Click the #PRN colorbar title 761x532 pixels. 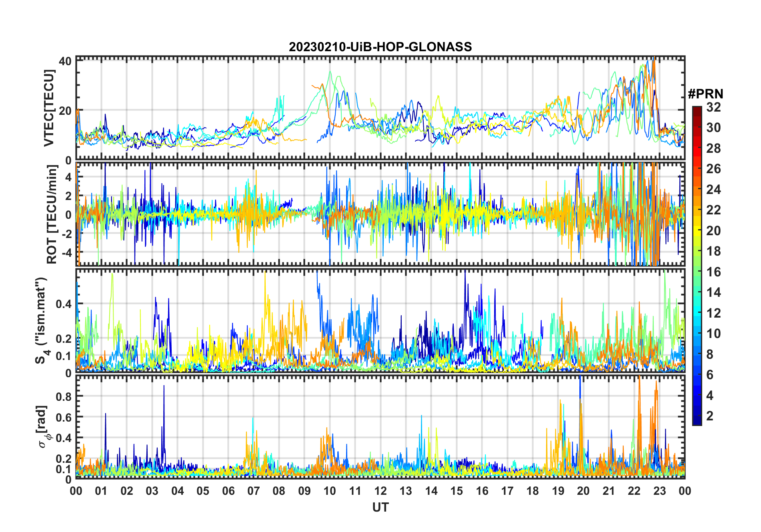[x=705, y=94]
